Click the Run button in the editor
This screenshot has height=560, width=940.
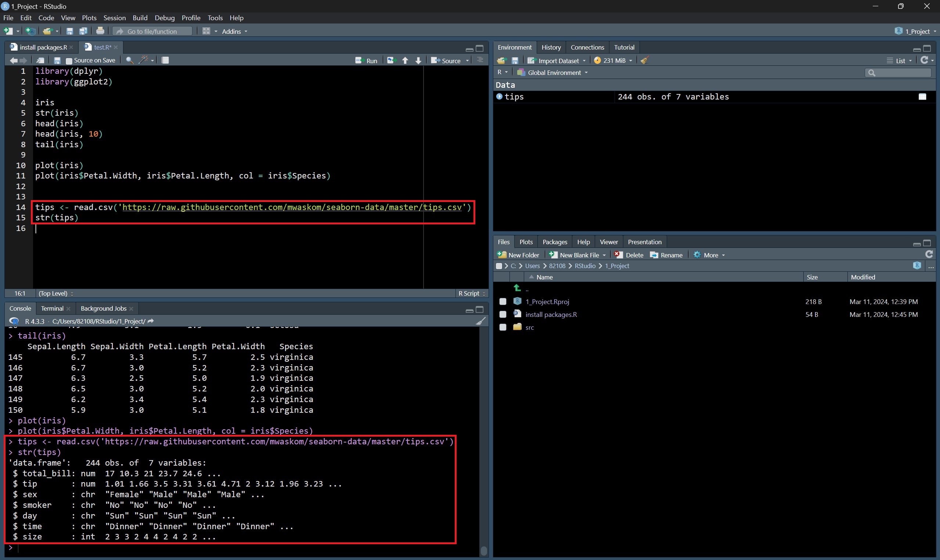pos(366,60)
